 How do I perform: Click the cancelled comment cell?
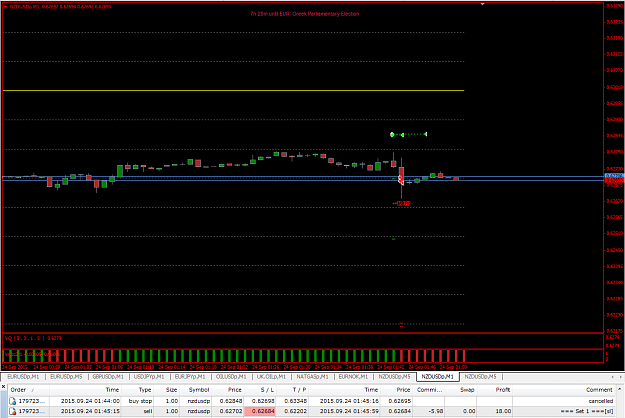[x=601, y=401]
